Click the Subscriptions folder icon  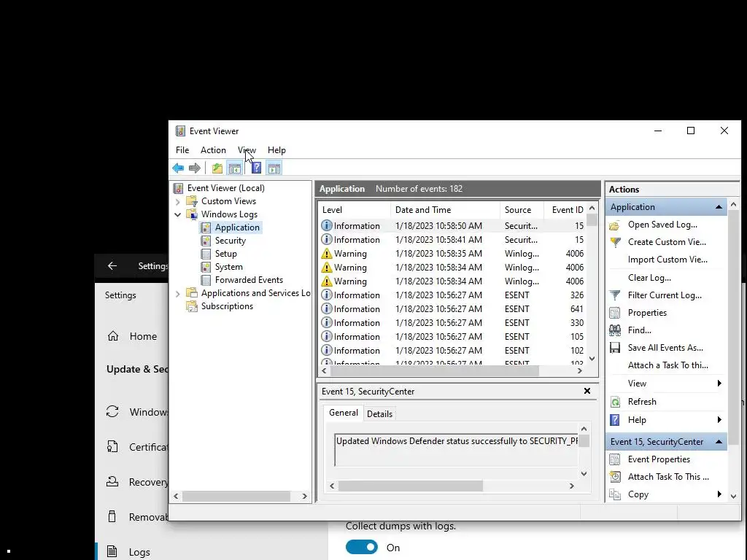click(192, 306)
